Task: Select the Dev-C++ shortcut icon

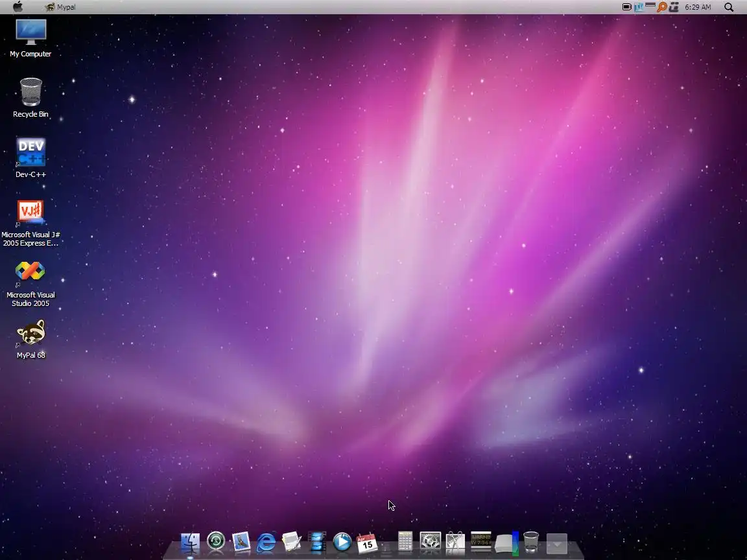Action: 31,152
